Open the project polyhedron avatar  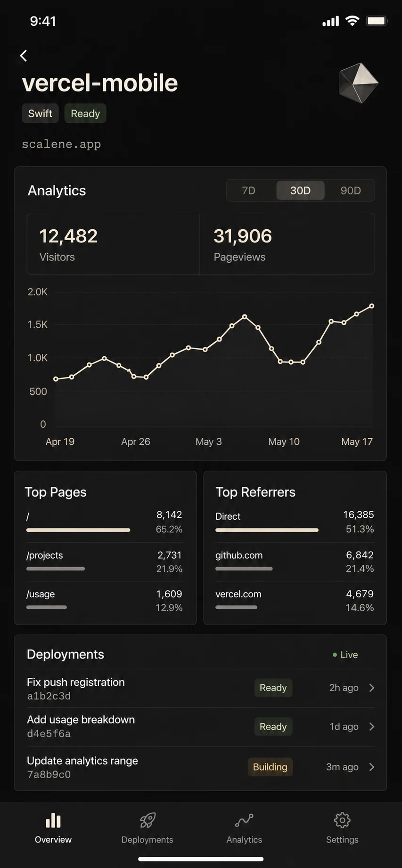[x=359, y=83]
